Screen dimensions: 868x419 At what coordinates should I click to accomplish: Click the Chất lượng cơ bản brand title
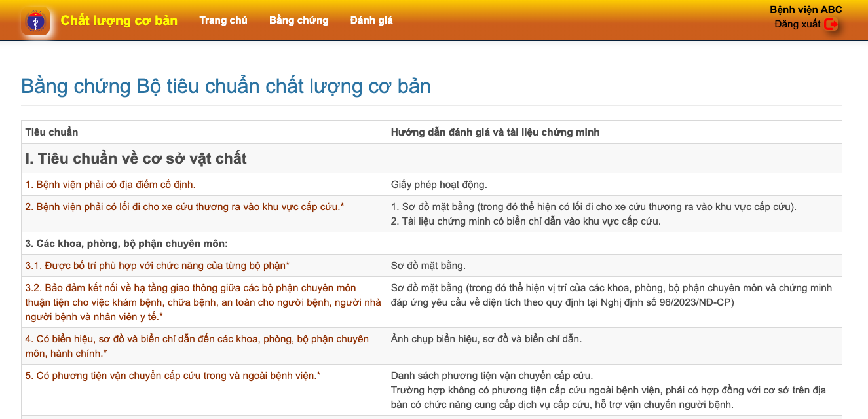pyautogui.click(x=119, y=20)
